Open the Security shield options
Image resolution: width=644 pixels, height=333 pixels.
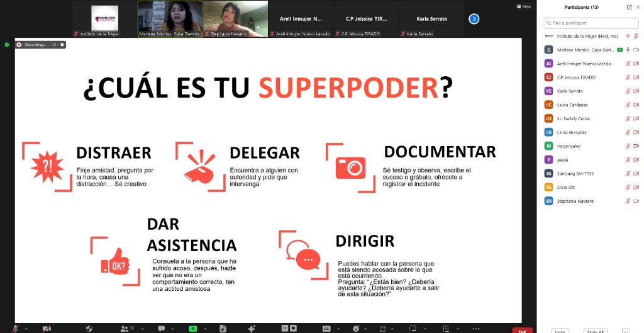89,329
